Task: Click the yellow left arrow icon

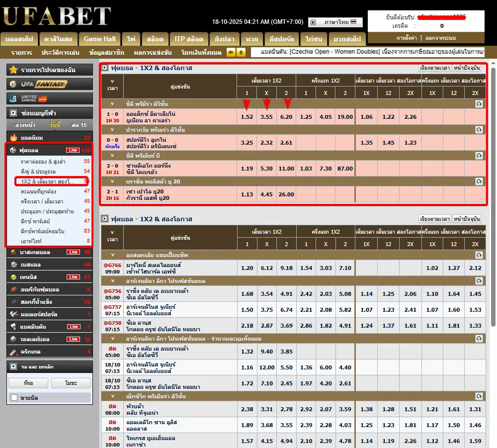Action: [x=231, y=52]
